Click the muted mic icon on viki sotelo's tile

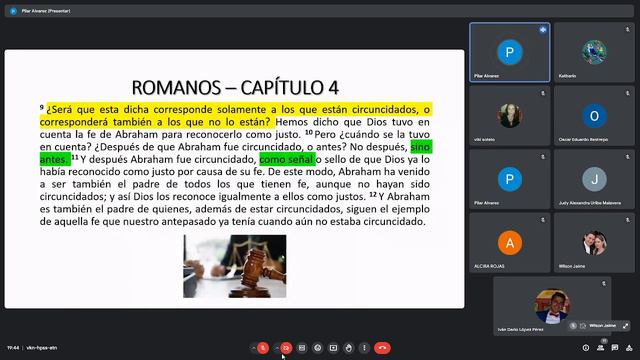point(543,93)
